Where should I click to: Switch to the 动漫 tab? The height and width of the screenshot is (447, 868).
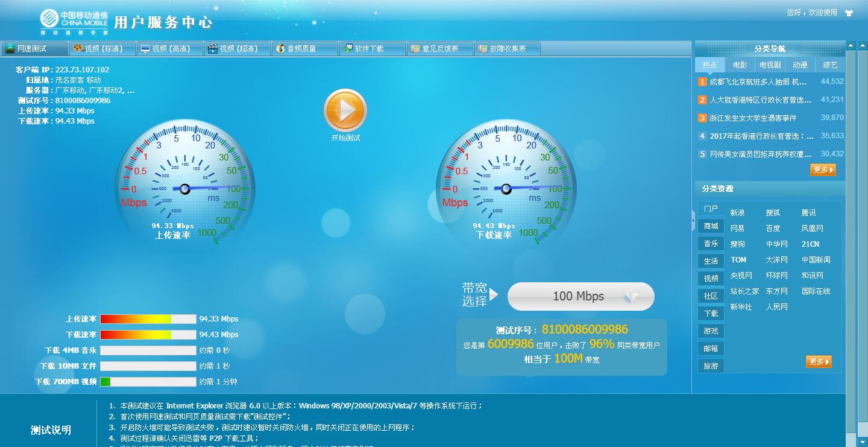point(800,65)
